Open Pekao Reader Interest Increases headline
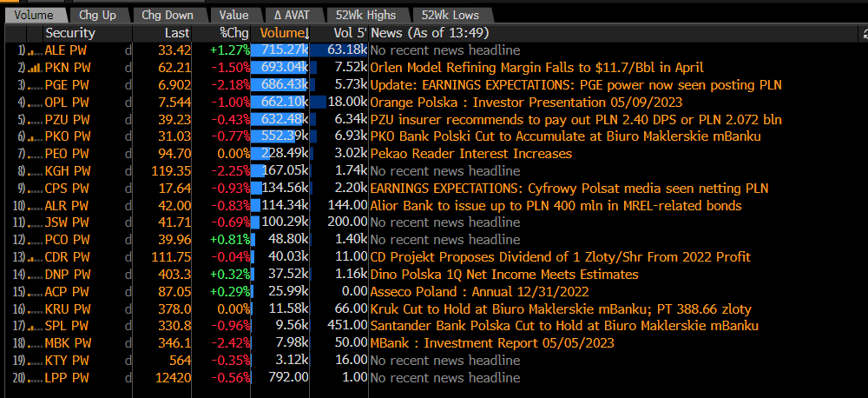Image resolution: width=868 pixels, height=398 pixels. pyautogui.click(x=471, y=154)
